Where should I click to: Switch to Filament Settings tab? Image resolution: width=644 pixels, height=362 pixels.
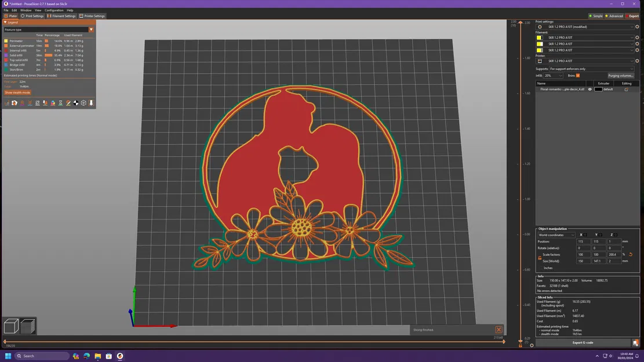61,16
